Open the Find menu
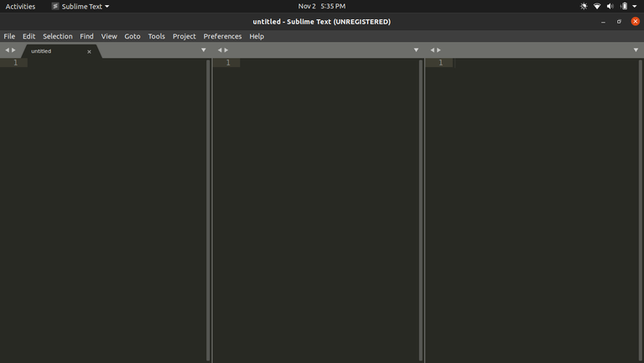Viewport: 644px width, 363px height. (x=86, y=36)
